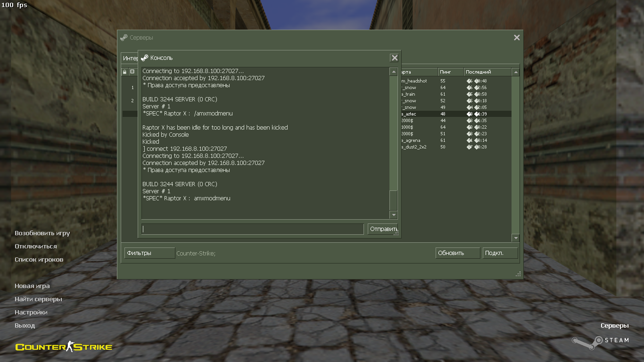The height and width of the screenshot is (362, 644).
Task: Switch to the Интернет tab
Action: (x=129, y=58)
